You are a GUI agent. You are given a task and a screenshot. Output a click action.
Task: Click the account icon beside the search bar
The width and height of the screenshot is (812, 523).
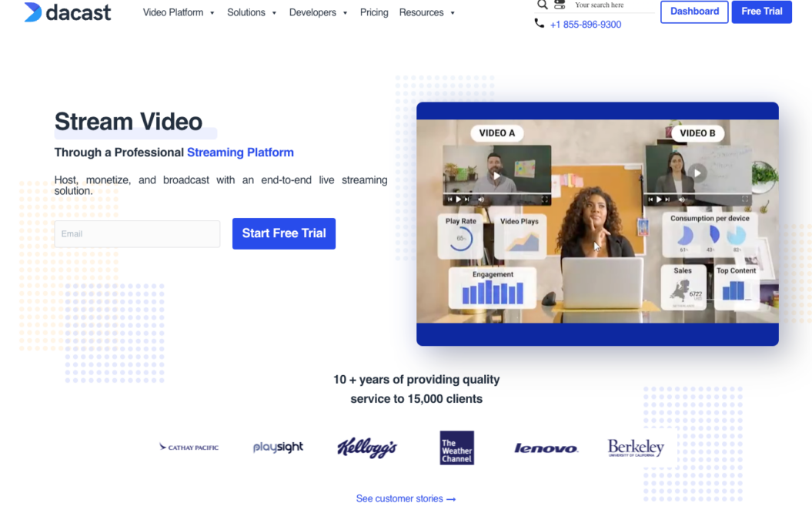(559, 5)
